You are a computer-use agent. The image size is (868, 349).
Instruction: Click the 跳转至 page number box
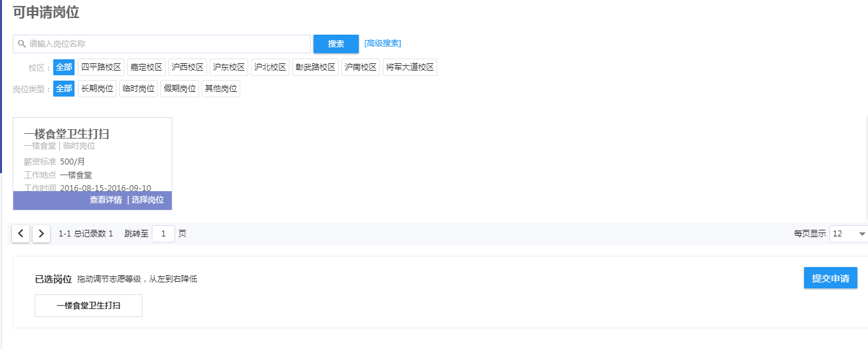tap(163, 234)
